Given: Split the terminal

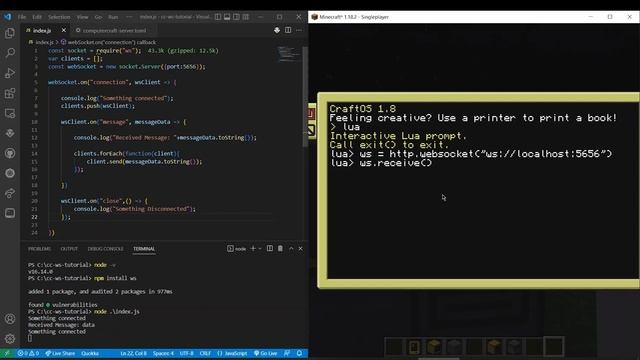Looking at the screenshot, I should click(x=270, y=248).
